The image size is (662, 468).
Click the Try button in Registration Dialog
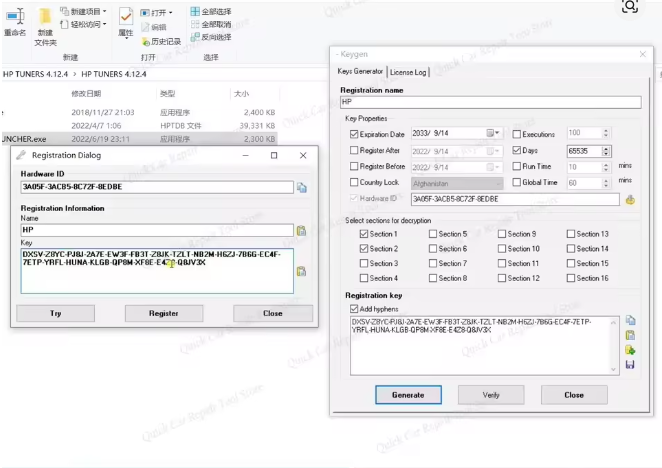click(56, 313)
